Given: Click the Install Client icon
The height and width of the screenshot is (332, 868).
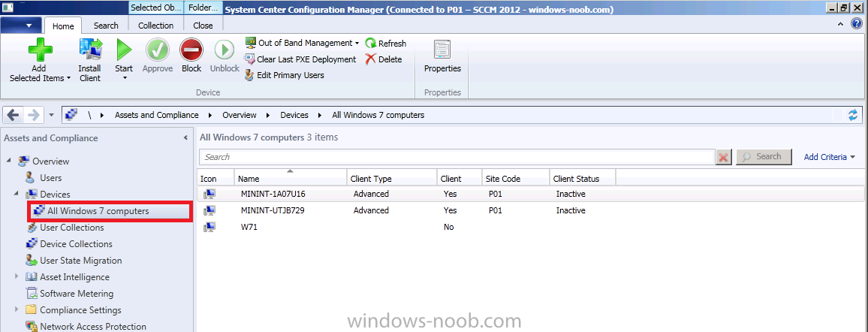Looking at the screenshot, I should click(90, 50).
